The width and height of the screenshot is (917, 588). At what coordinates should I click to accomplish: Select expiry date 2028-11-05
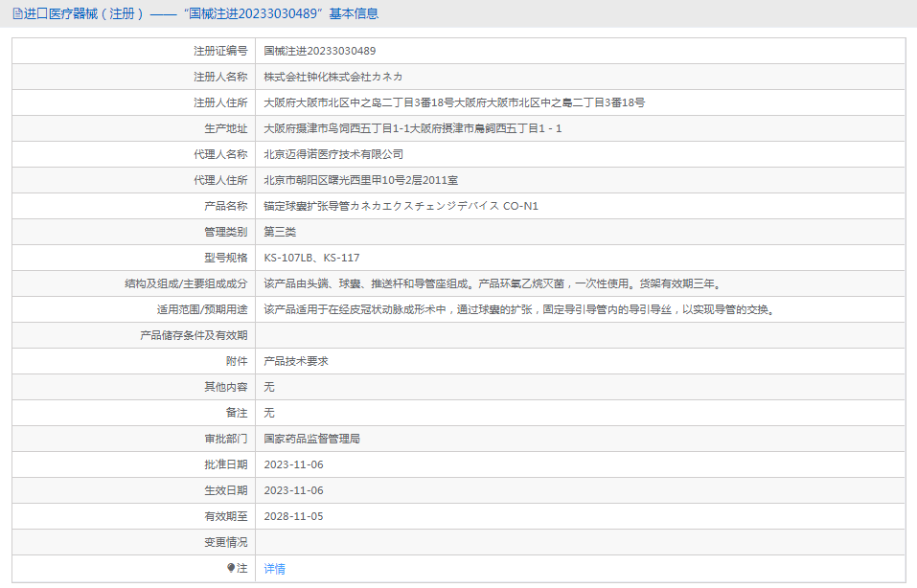click(293, 515)
